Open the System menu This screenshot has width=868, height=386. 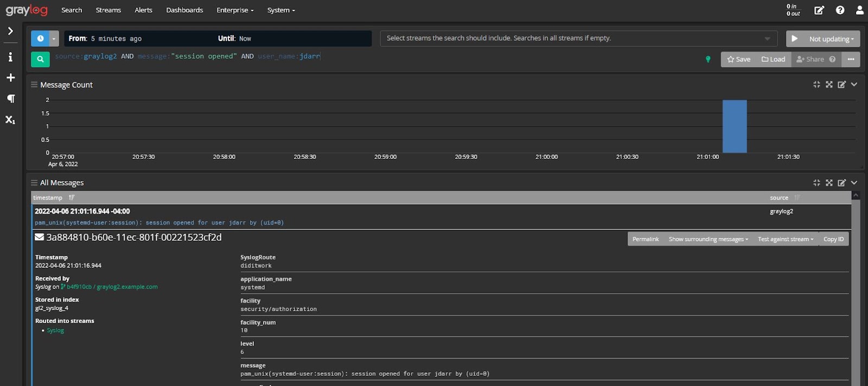[280, 10]
